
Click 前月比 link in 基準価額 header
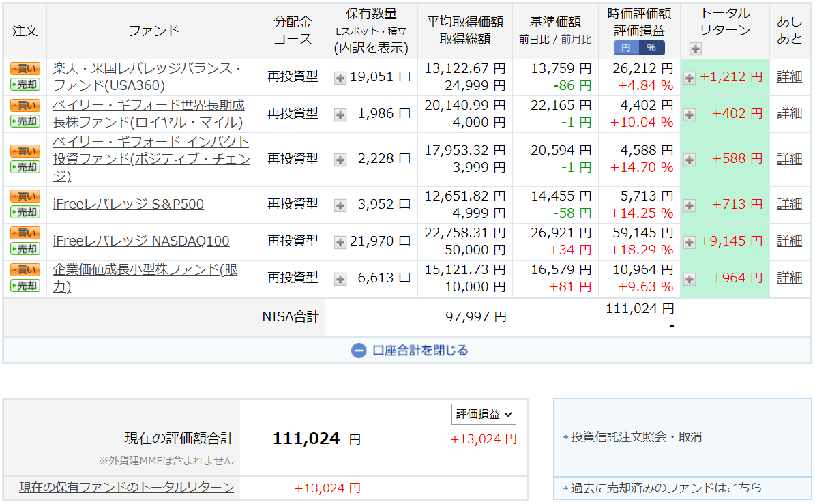576,40
